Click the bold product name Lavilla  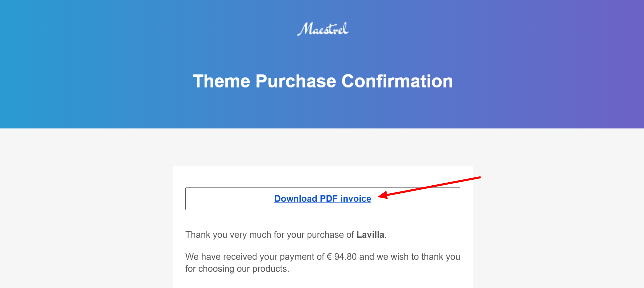(x=370, y=234)
